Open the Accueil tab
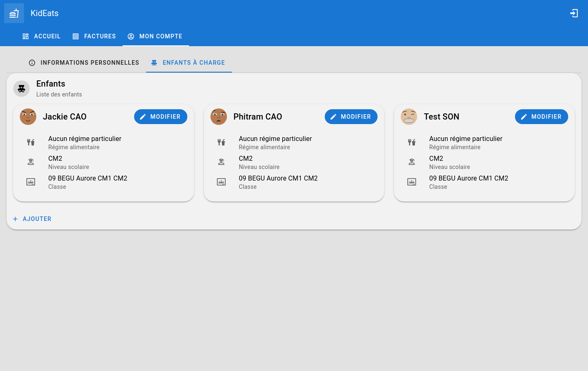 (x=41, y=36)
